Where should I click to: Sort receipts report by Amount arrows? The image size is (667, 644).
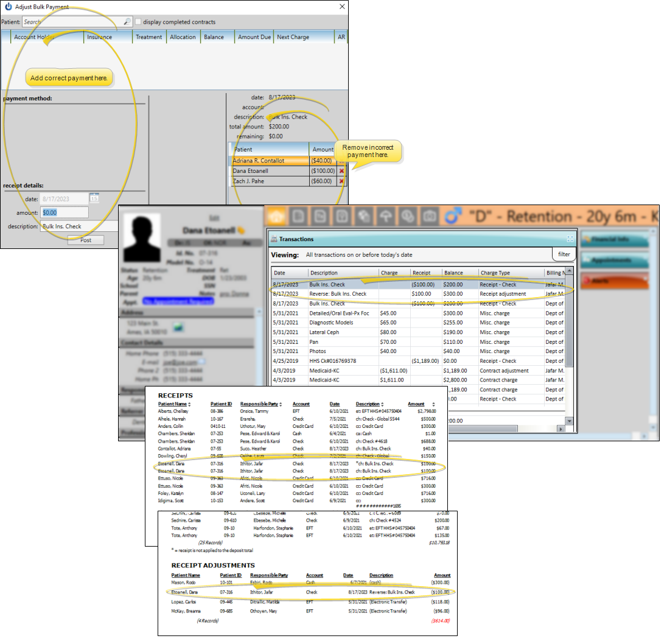433,404
